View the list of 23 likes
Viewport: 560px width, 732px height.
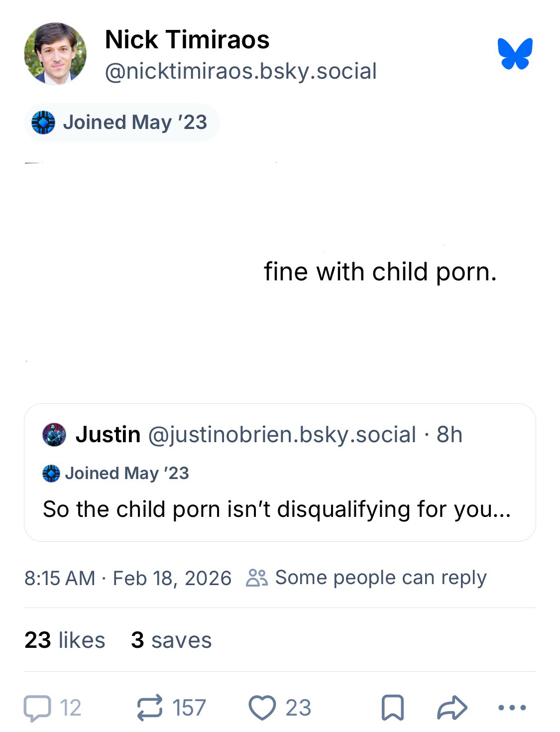(65, 640)
